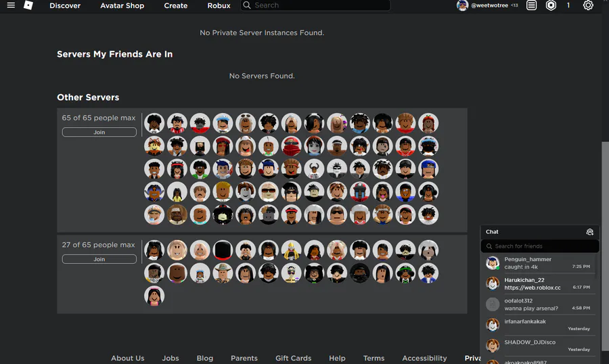Join the 65 of 65 people server
The image size is (609, 364).
(99, 132)
